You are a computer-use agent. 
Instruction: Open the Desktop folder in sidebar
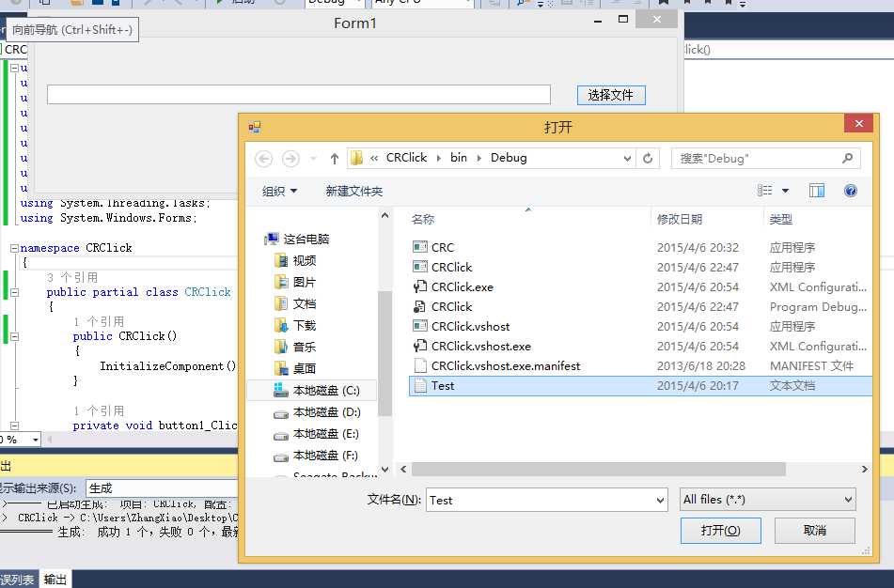click(x=296, y=368)
